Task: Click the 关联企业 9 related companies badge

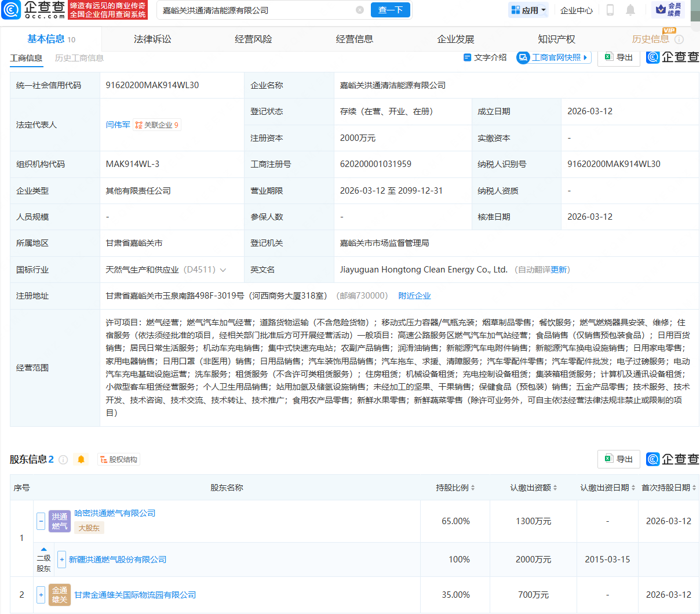Action: point(157,124)
